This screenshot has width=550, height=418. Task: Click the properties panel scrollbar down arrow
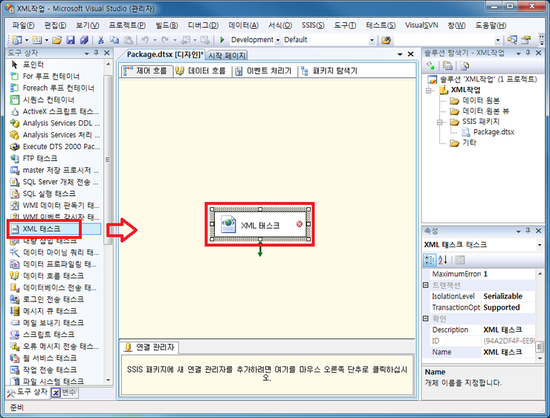pos(539,358)
